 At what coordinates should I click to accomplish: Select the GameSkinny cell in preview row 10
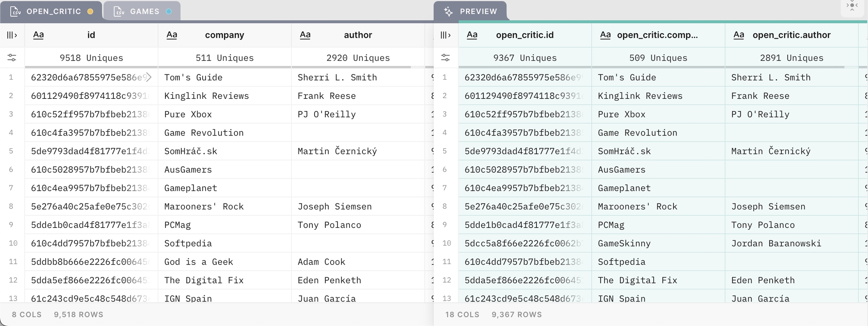point(624,243)
